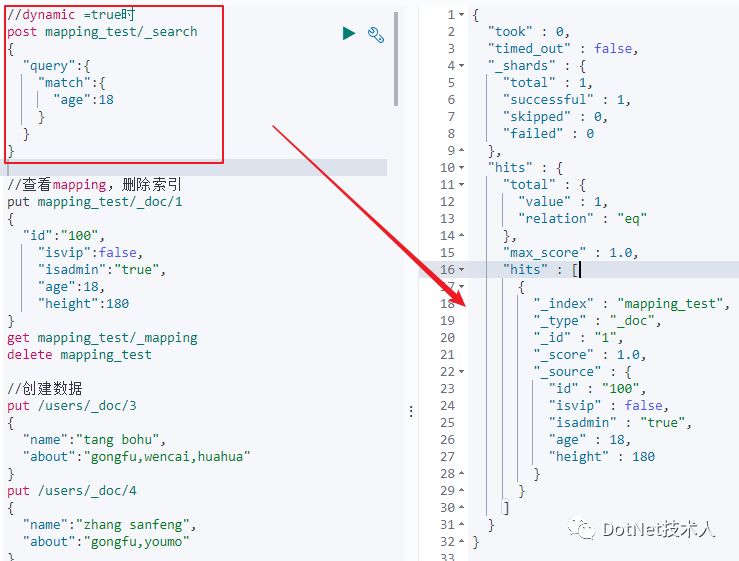739x561 pixels.
Task: Collapse the root JSON object at line 1
Action: click(x=461, y=15)
